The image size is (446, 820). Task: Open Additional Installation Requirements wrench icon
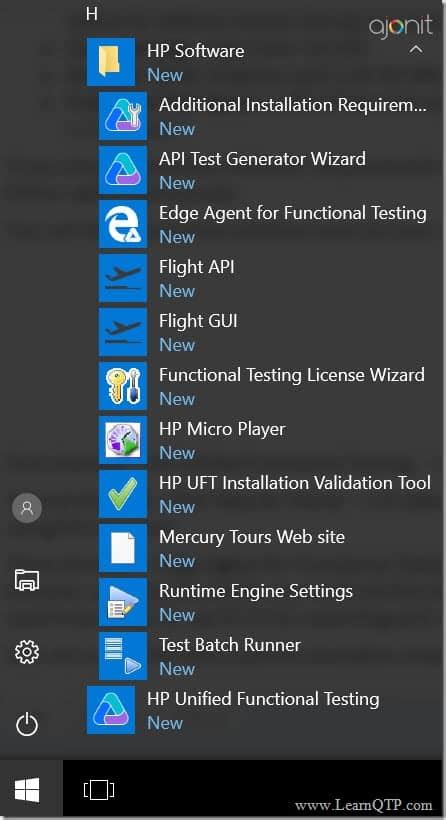coord(123,116)
